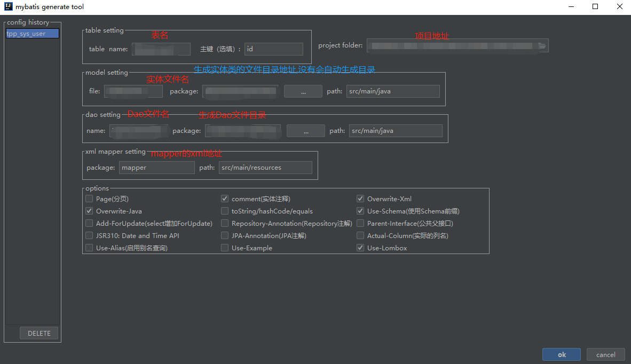Click the dao package field
Viewport: 631px width, 364px height.
pos(243,131)
